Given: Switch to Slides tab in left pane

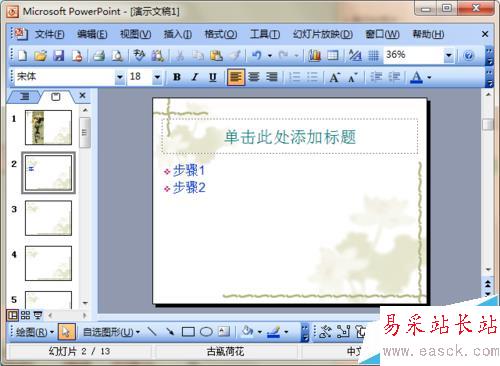Looking at the screenshot, I should coord(56,97).
